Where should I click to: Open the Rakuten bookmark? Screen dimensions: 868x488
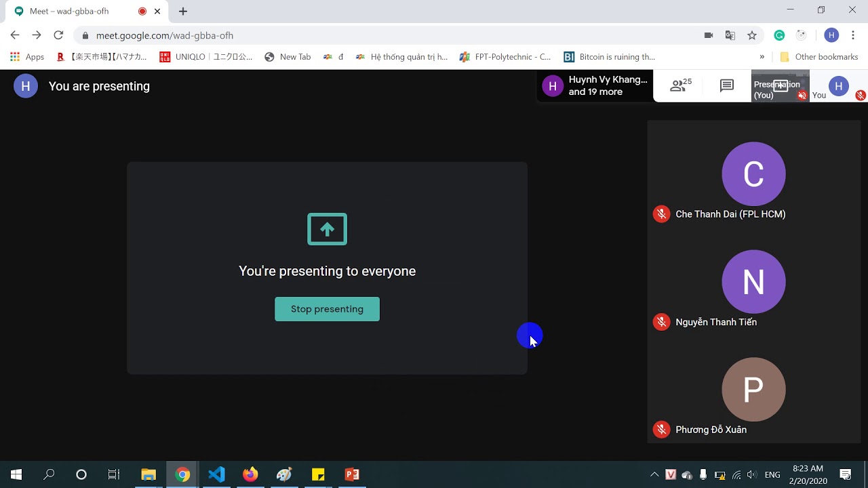(x=102, y=57)
